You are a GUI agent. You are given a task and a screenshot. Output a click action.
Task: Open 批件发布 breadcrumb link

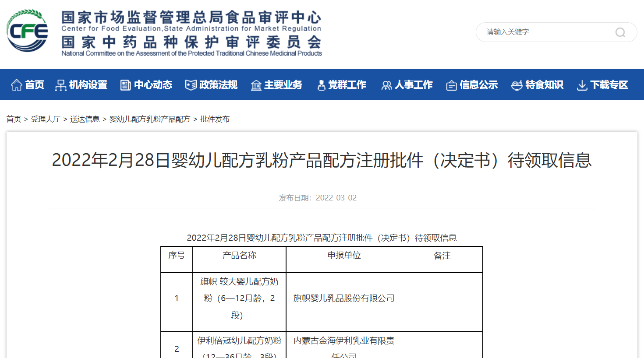tap(215, 119)
